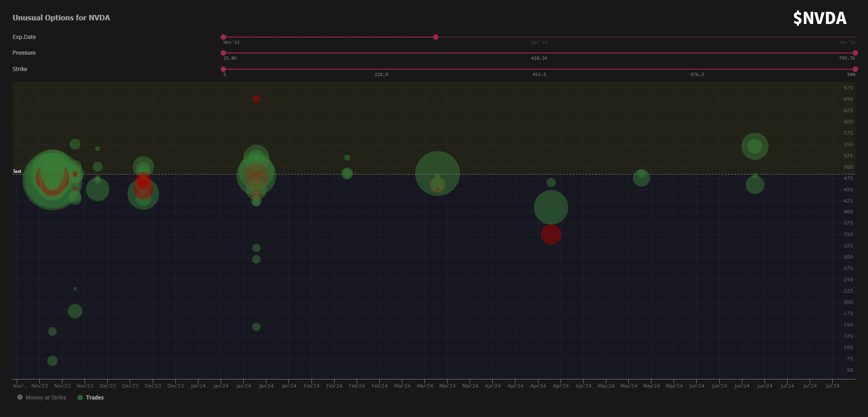
Task: Click the green Jan'24 bubble near the 325 strike
Action: click(x=256, y=248)
